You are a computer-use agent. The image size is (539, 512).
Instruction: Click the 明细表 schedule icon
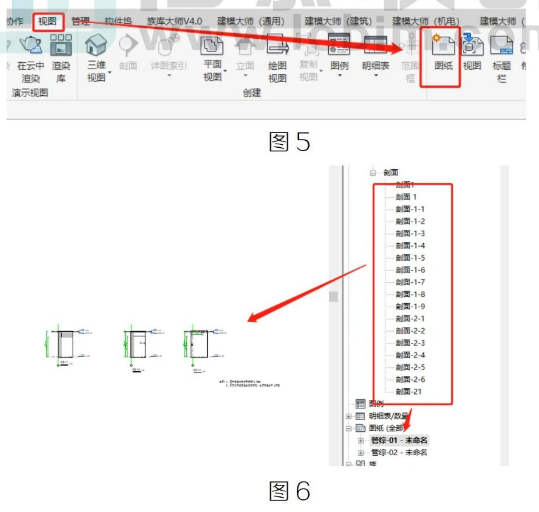(x=375, y=44)
